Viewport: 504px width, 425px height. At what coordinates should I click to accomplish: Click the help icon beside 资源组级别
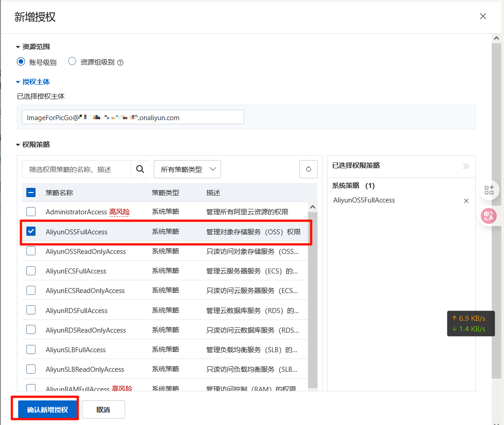pyautogui.click(x=120, y=63)
